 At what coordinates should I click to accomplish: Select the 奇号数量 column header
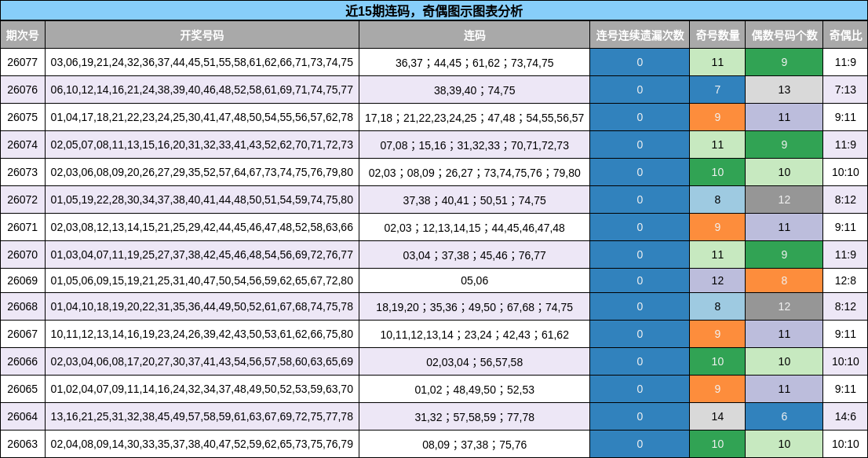pyautogui.click(x=717, y=35)
